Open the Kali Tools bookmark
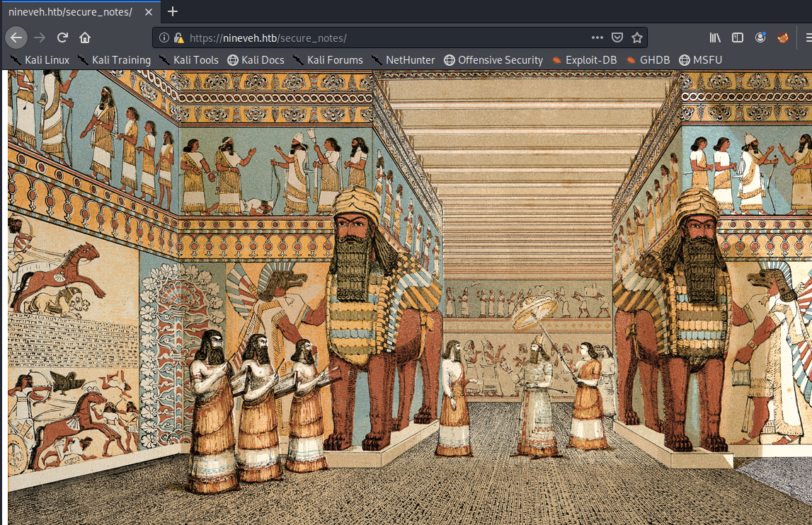812x525 pixels. [189, 60]
